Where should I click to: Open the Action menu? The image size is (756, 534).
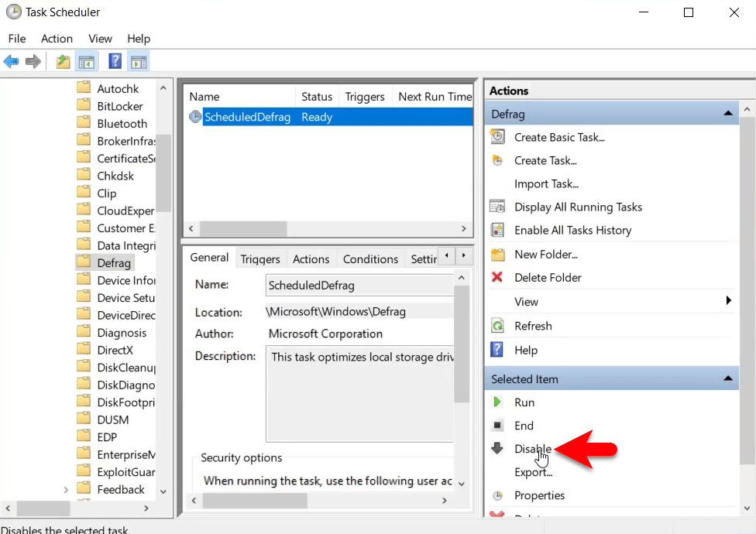tap(57, 39)
